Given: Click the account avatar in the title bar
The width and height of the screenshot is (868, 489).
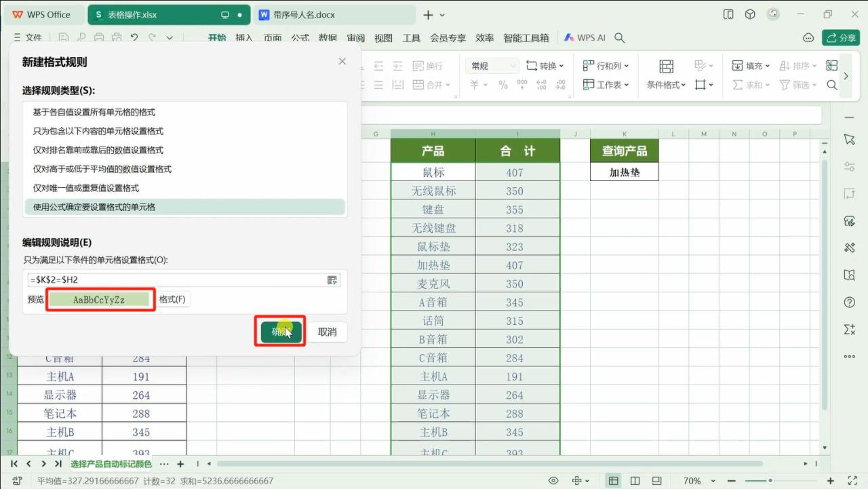Looking at the screenshot, I should coord(773,14).
